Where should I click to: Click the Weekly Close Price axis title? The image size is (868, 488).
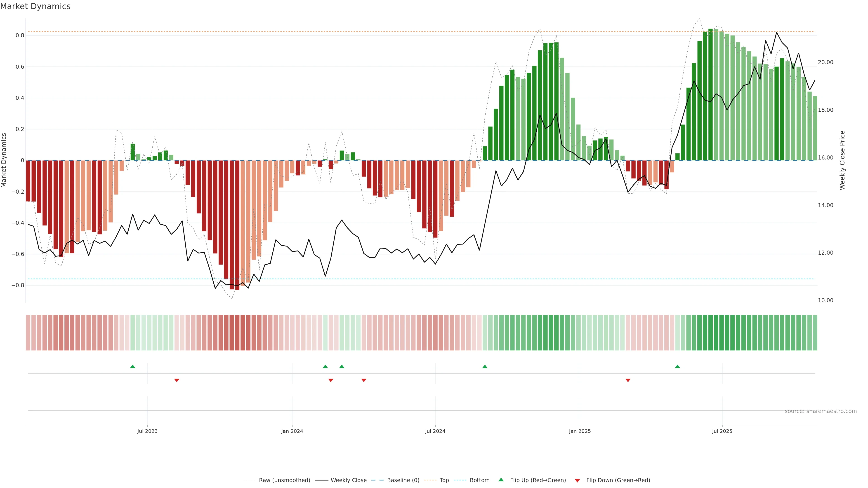pyautogui.click(x=842, y=160)
